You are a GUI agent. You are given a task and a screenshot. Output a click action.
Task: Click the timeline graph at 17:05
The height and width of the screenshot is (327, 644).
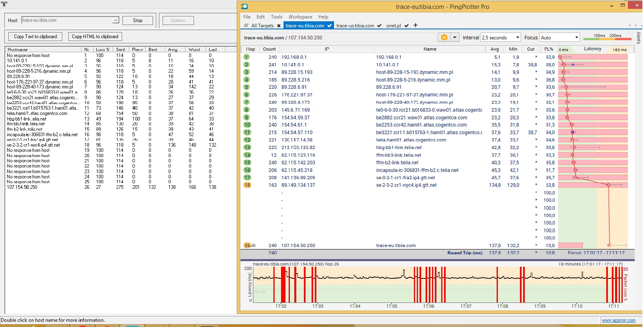(x=392, y=284)
